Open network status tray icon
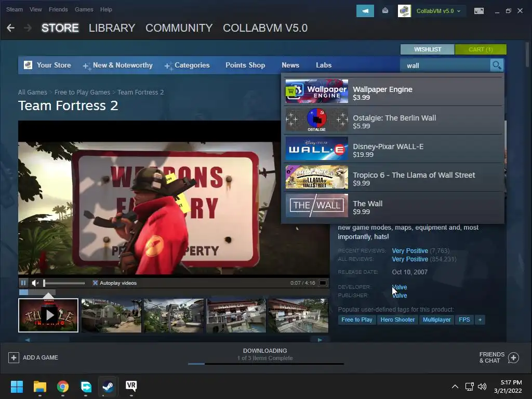This screenshot has width=532, height=399. pyautogui.click(x=469, y=387)
